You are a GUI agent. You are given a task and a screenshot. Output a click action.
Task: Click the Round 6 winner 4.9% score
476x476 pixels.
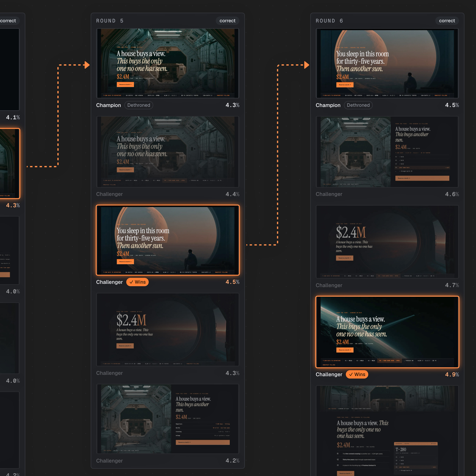click(452, 375)
